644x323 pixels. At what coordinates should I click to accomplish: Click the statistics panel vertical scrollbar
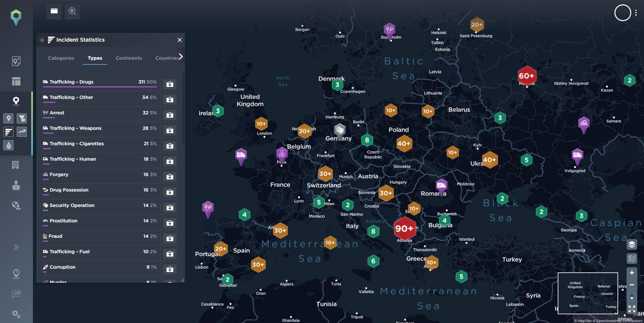tap(183, 109)
